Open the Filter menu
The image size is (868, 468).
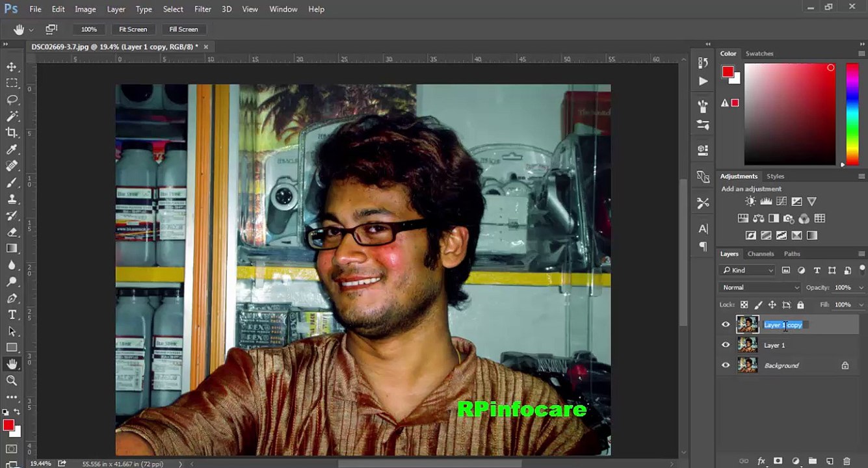tap(203, 9)
